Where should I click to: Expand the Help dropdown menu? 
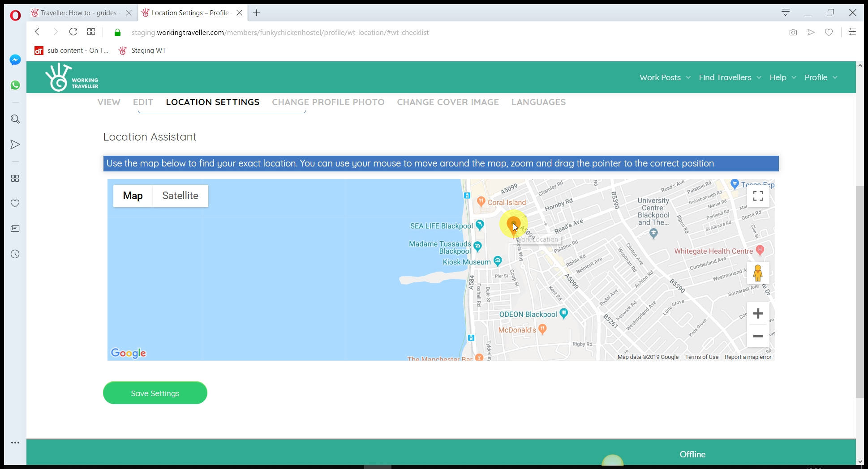pyautogui.click(x=783, y=77)
